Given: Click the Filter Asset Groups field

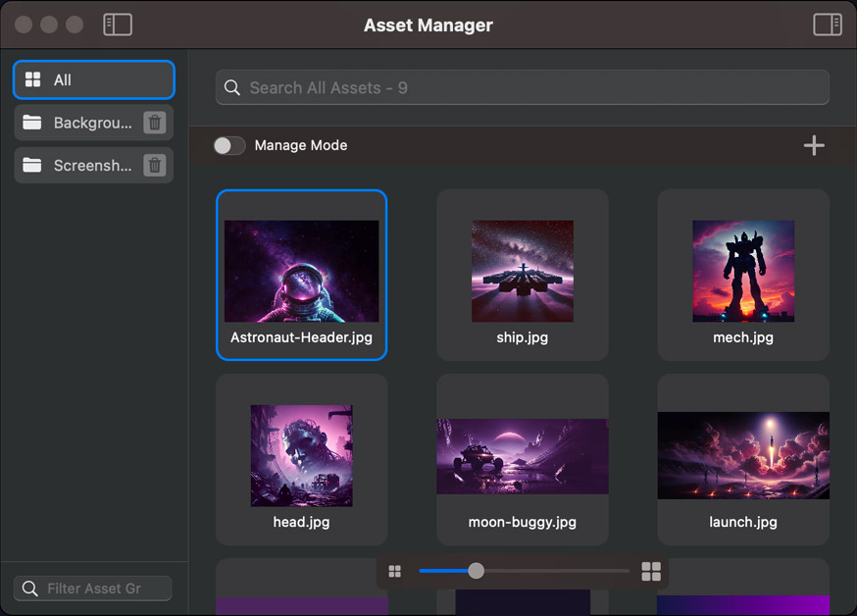Looking at the screenshot, I should [93, 588].
